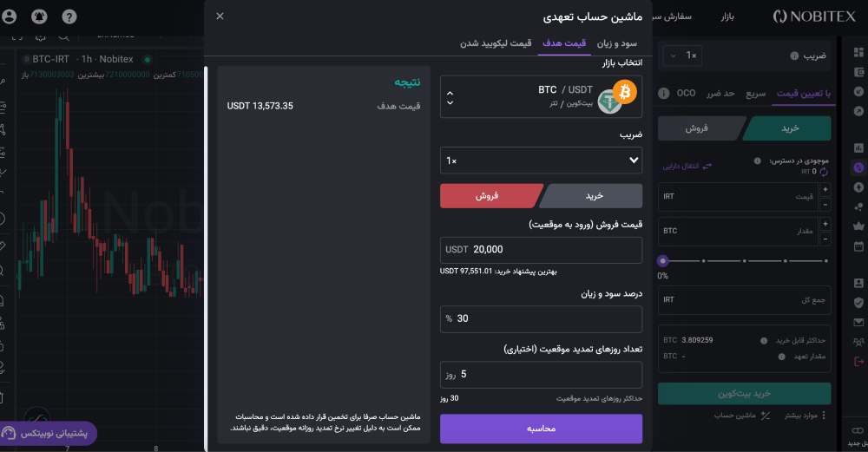Switch to the قیمت لیکویید شدن tab
868x452 pixels.
[496, 43]
